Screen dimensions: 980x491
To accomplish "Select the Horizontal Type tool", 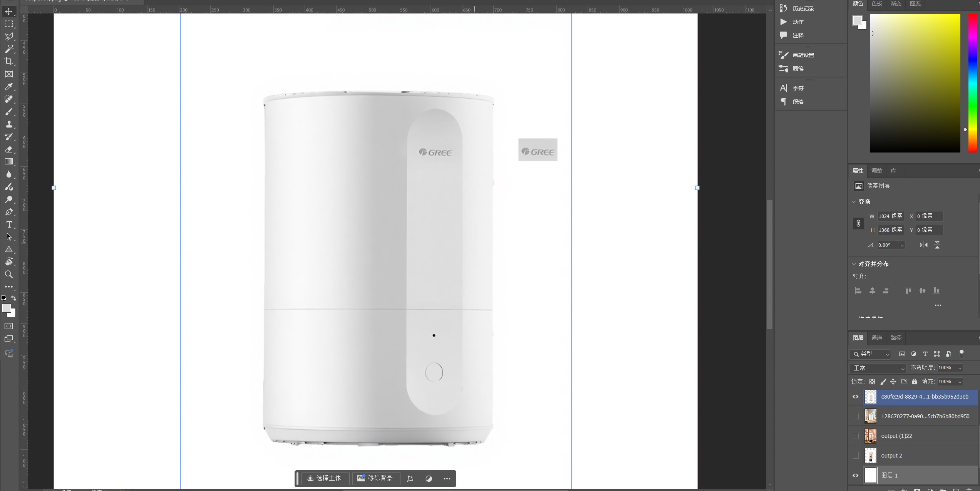I will pos(8,225).
